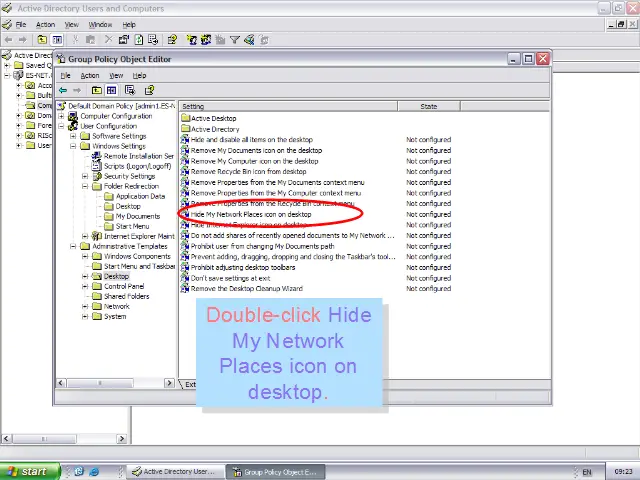This screenshot has height=480, width=640.
Task: Select Shared Folders tree item
Action: coord(127,296)
